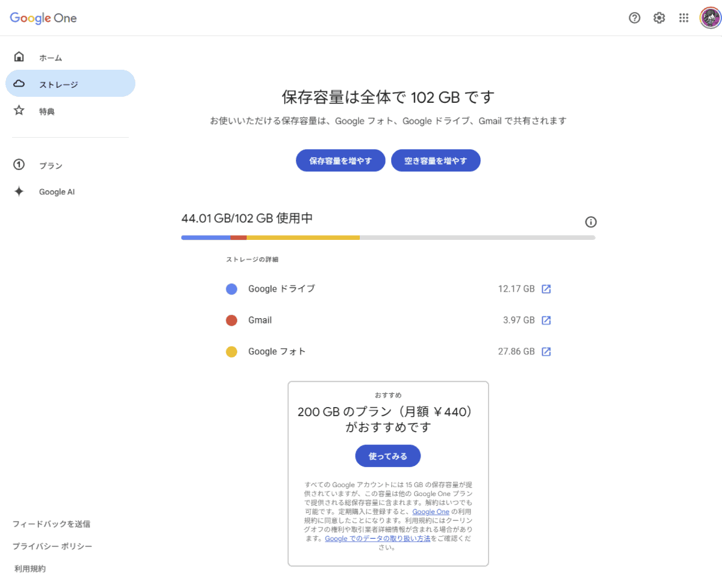Viewport: 722px width, 588px height.
Task: Go to ホーム in sidebar
Action: (51, 58)
